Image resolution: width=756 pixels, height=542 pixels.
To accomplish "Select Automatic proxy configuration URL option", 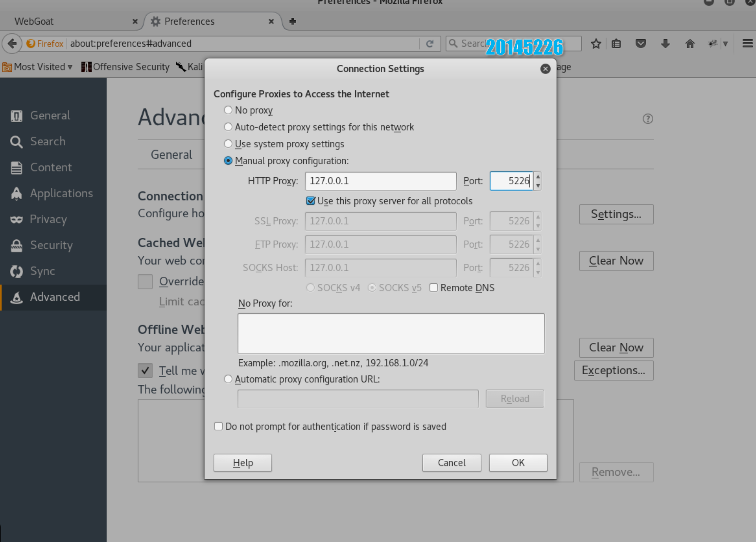I will [228, 379].
